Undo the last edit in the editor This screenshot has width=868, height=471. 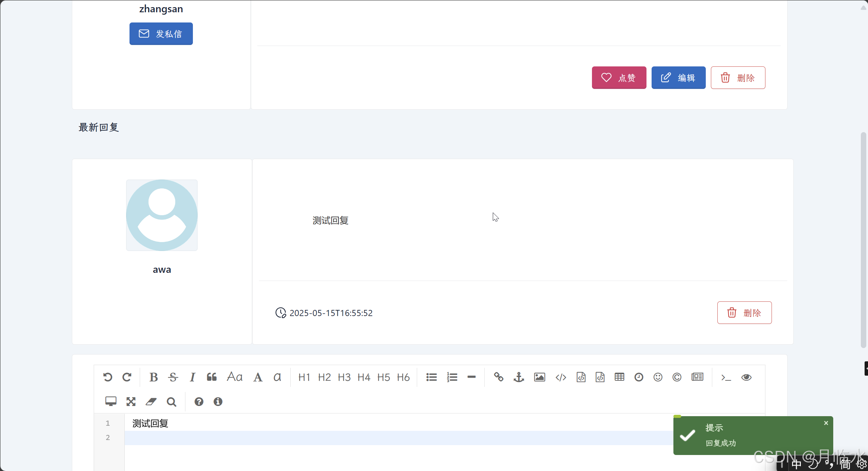(x=108, y=377)
